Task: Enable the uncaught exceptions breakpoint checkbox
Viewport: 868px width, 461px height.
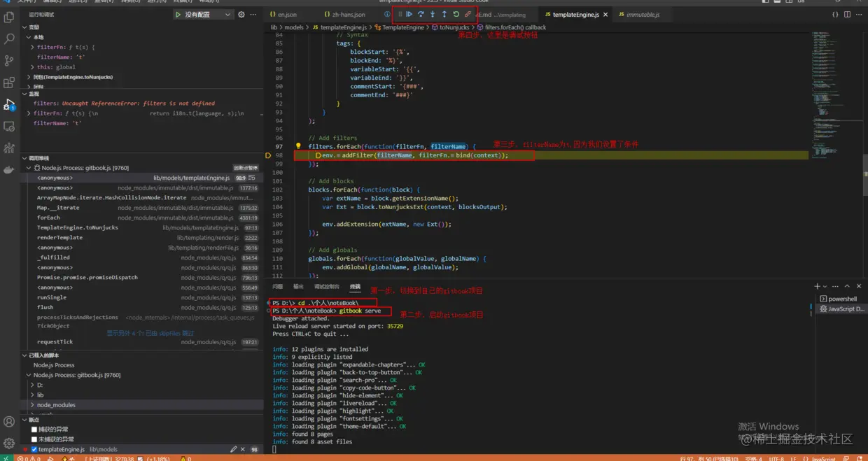Action: (34, 439)
